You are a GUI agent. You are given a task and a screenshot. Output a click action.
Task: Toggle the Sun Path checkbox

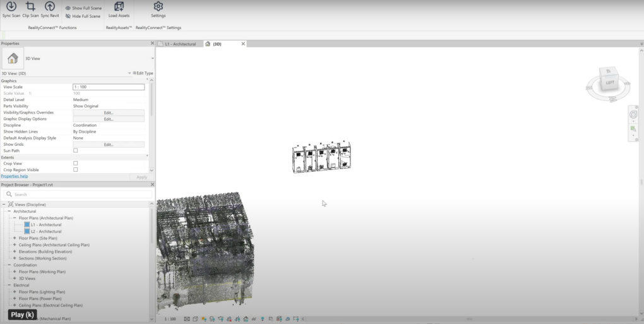point(76,151)
